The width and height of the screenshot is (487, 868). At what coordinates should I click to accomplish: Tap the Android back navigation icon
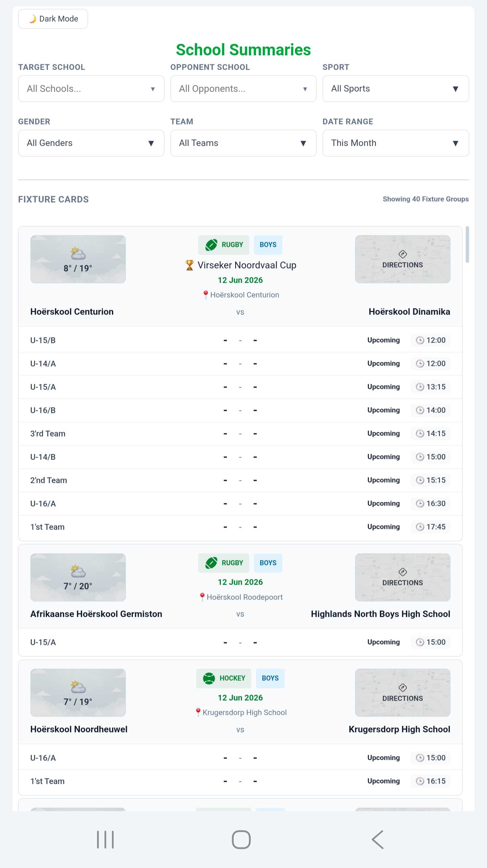[x=377, y=840]
